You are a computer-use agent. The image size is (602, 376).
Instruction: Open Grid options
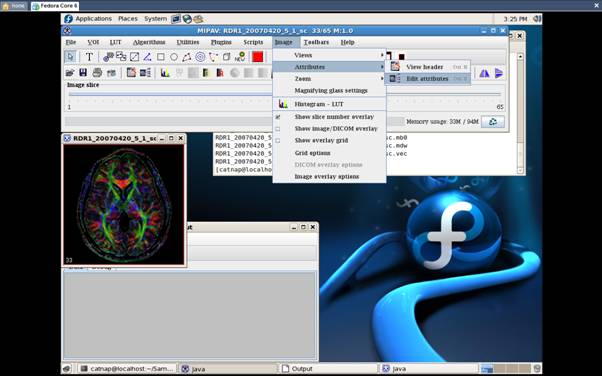click(329, 153)
